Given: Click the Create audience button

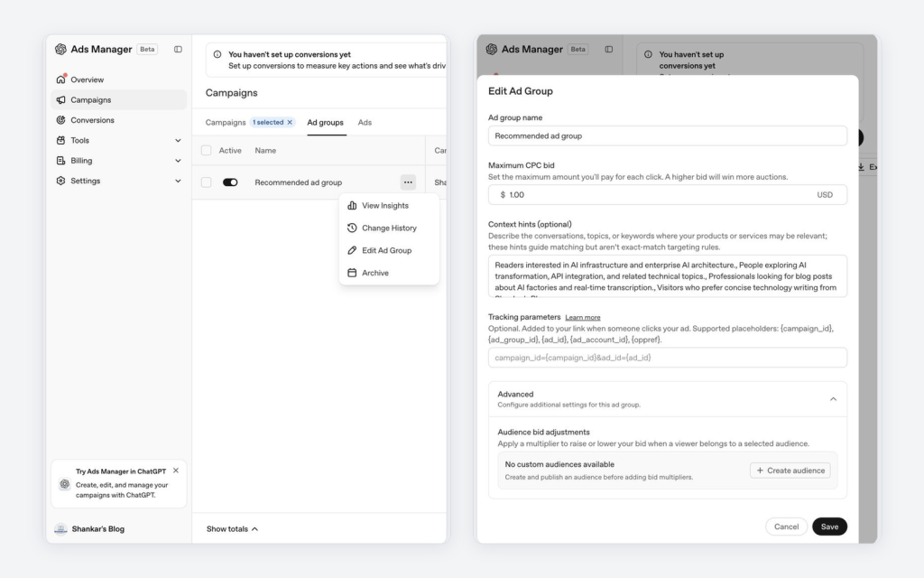Looking at the screenshot, I should pos(790,470).
